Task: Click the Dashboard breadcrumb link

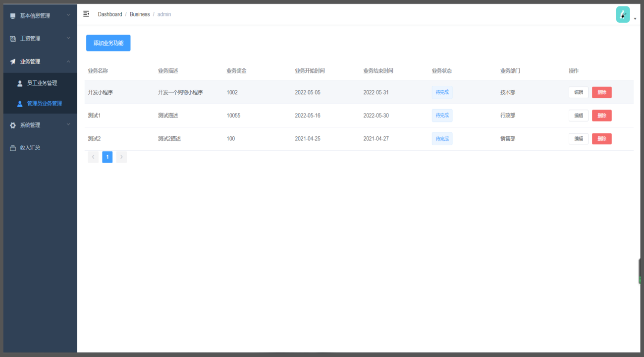Action: point(110,14)
